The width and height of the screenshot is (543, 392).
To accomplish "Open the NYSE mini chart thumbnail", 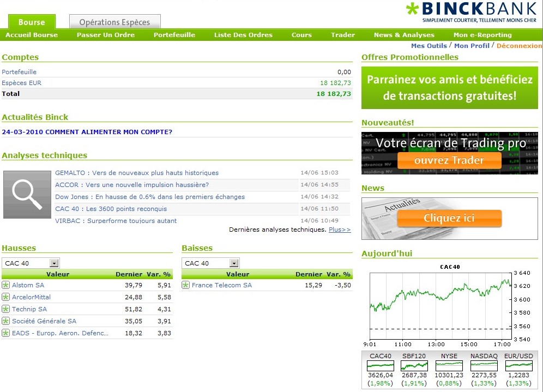I will [449, 365].
